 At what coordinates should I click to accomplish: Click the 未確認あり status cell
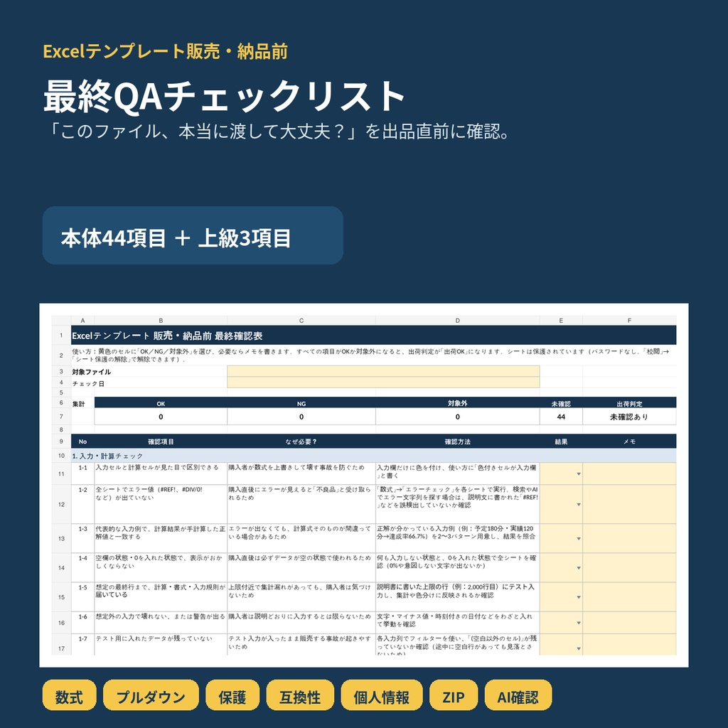tap(629, 417)
